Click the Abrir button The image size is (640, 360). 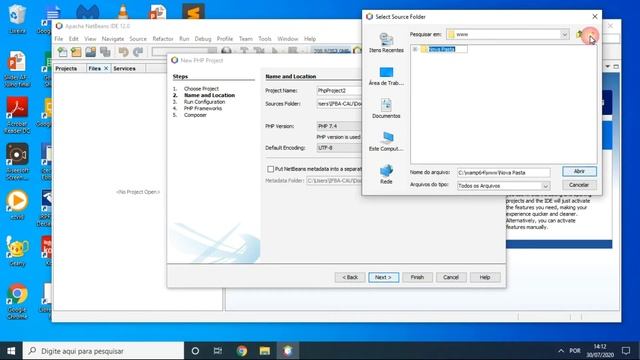click(x=579, y=171)
